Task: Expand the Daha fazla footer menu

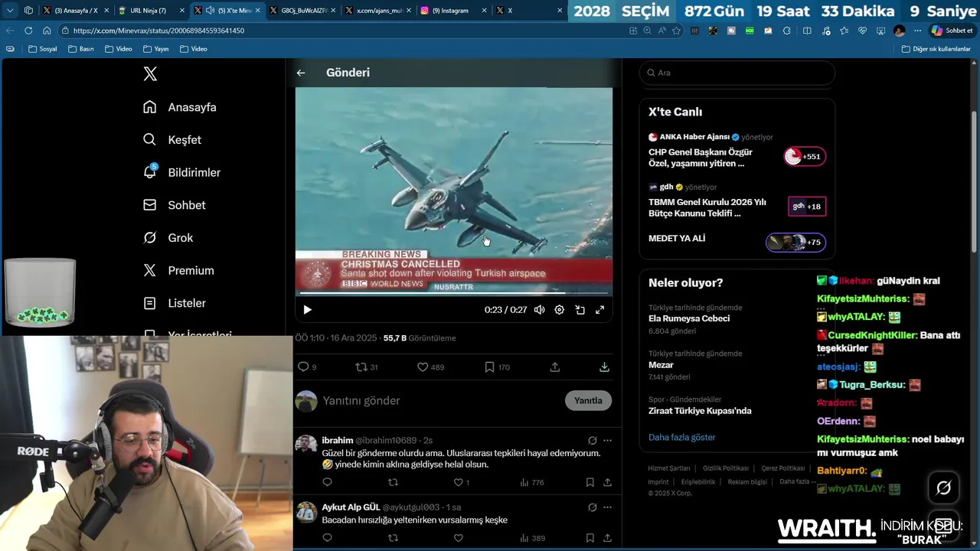Action: pyautogui.click(x=798, y=481)
